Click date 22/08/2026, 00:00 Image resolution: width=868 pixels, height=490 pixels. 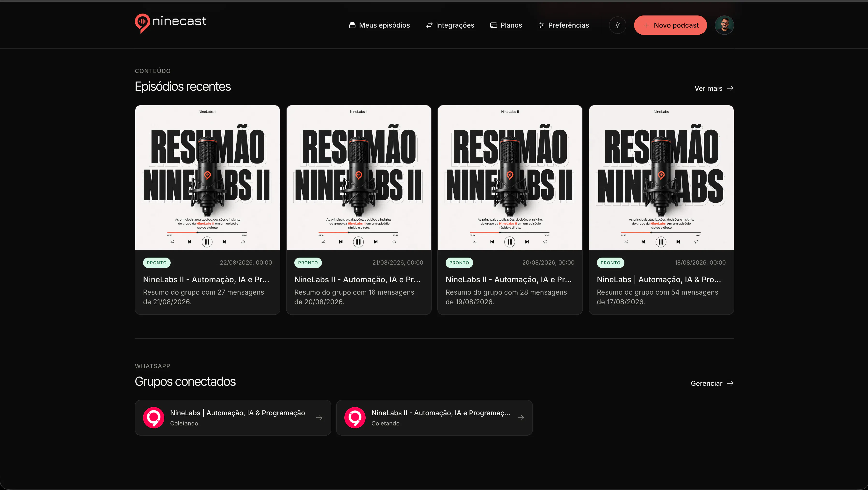tap(246, 263)
